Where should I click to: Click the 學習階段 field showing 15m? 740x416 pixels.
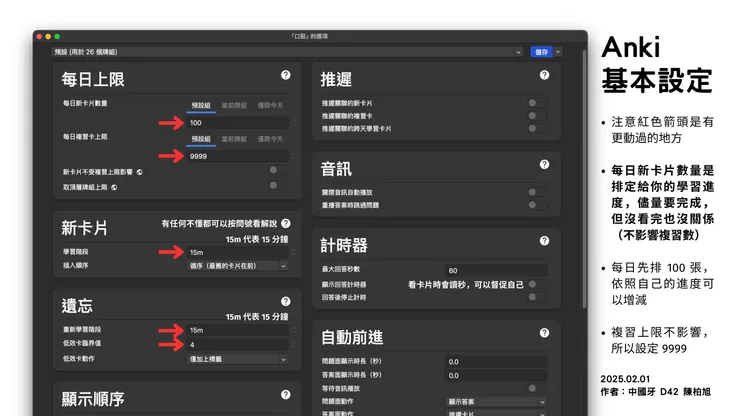237,253
